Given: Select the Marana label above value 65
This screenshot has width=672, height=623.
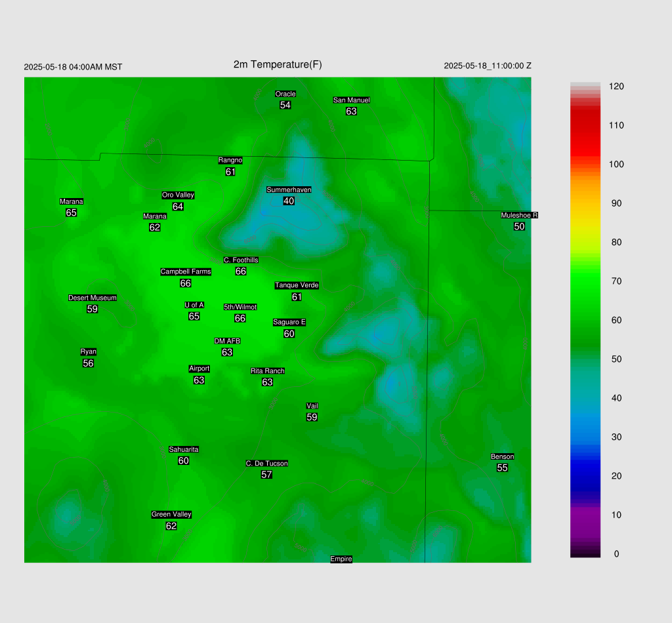Looking at the screenshot, I should pos(71,201).
